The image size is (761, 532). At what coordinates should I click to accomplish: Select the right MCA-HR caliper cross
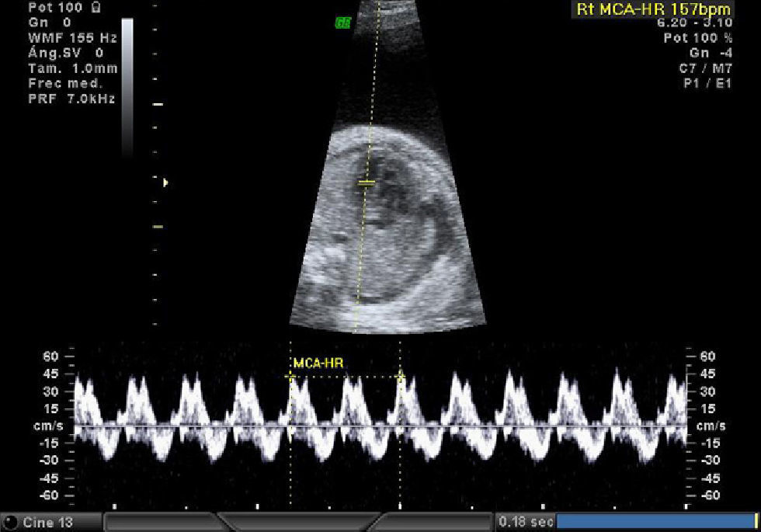pos(401,376)
